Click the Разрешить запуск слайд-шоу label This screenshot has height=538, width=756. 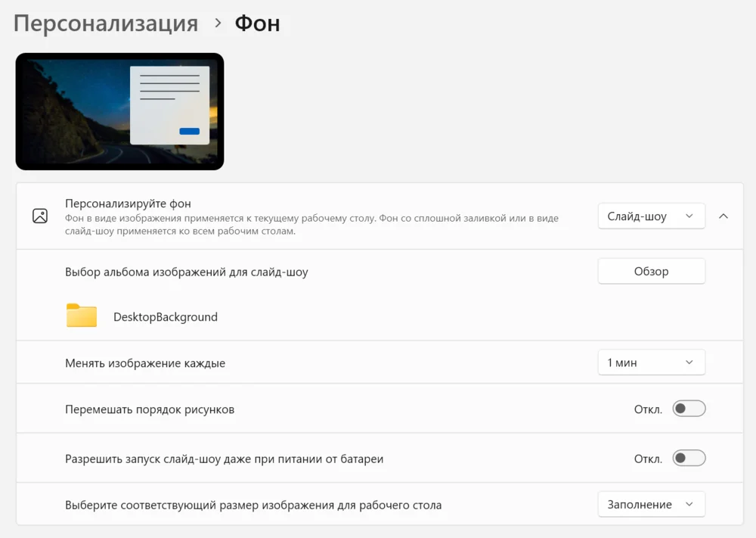225,459
